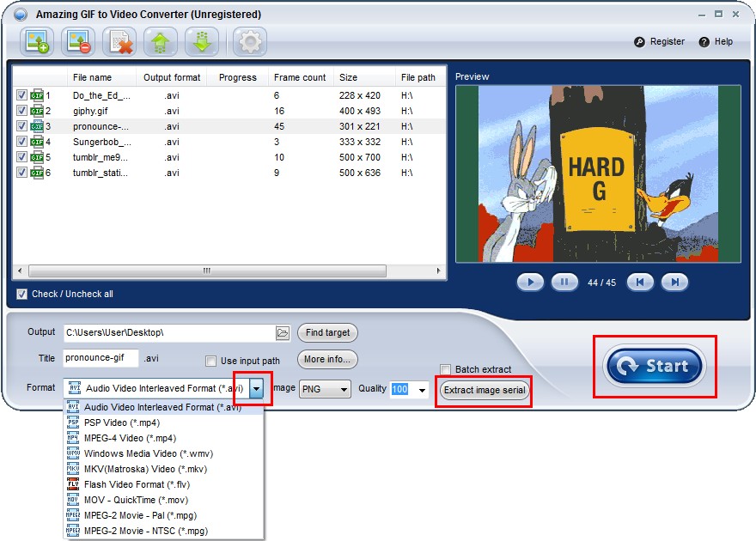The image size is (756, 541).
Task: Play the GIF preview
Action: point(530,283)
